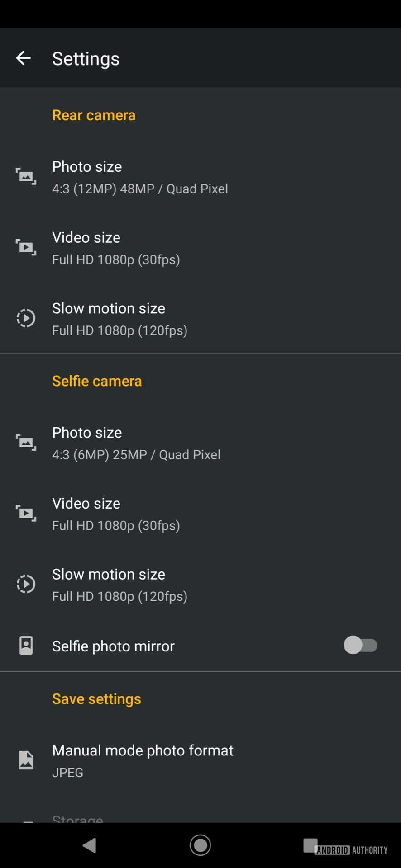Tap the back arrow icon
Image resolution: width=401 pixels, height=868 pixels.
(x=24, y=58)
